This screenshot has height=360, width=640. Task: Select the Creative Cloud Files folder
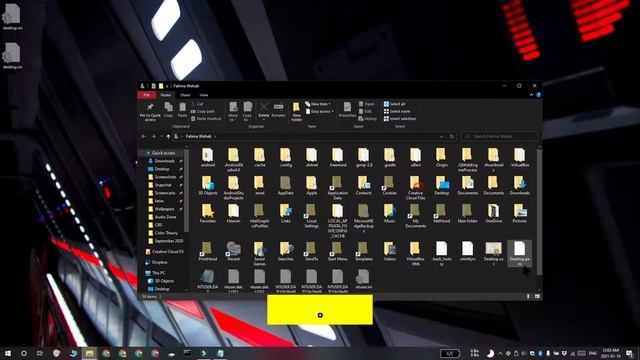point(416,188)
